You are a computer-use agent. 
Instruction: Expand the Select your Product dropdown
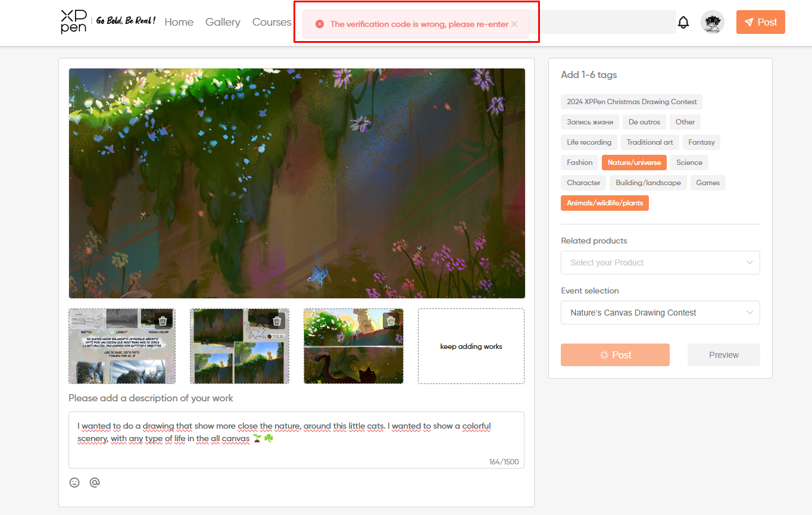coord(660,263)
